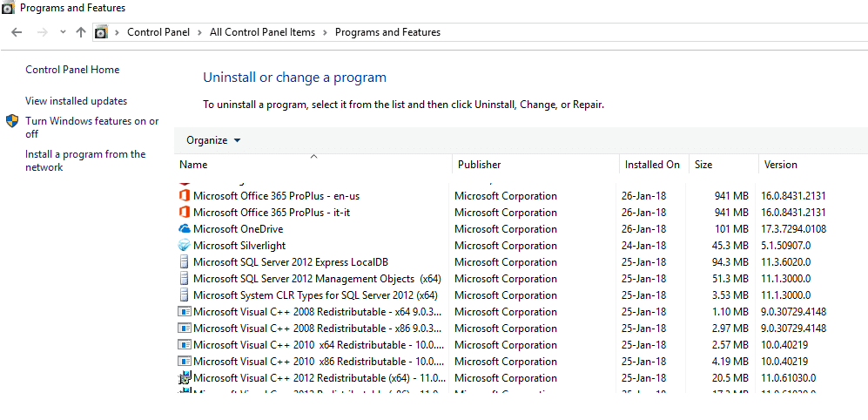The width and height of the screenshot is (868, 420).
Task: Open View installed updates link
Action: (x=77, y=101)
